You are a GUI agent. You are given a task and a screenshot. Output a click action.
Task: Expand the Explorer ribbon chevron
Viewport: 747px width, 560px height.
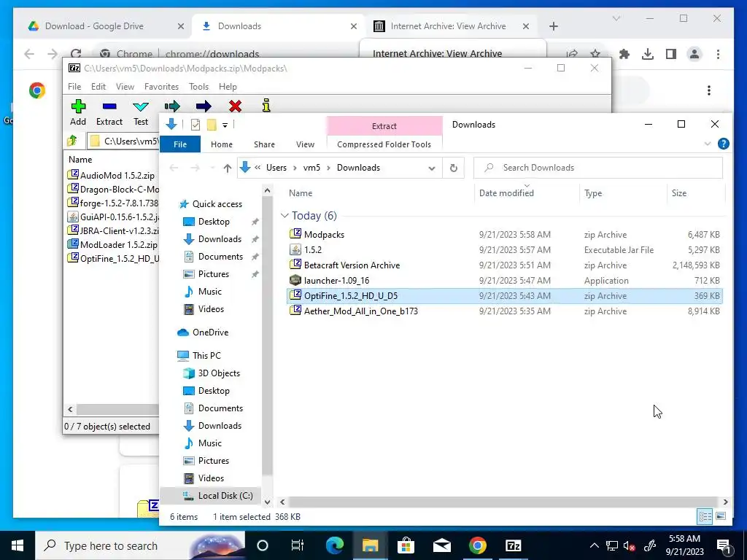(708, 144)
